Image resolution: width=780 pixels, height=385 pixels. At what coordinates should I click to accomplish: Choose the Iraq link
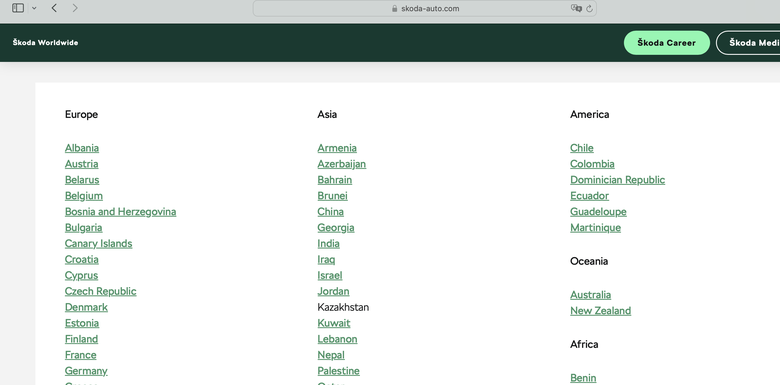(326, 260)
